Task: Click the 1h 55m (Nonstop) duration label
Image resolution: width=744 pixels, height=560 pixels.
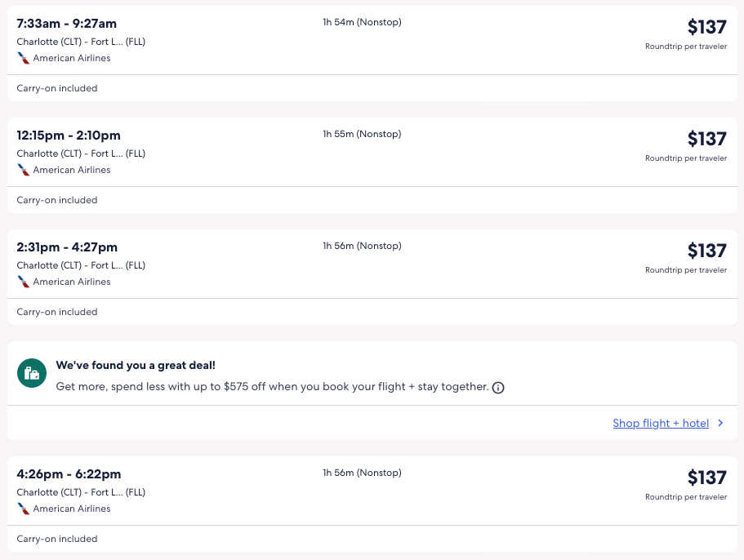Action: coord(362,134)
